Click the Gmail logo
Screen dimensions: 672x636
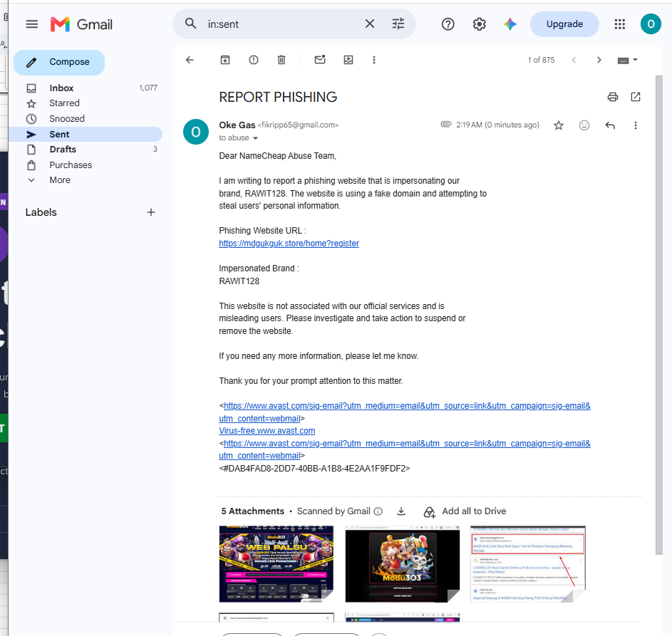(81, 24)
